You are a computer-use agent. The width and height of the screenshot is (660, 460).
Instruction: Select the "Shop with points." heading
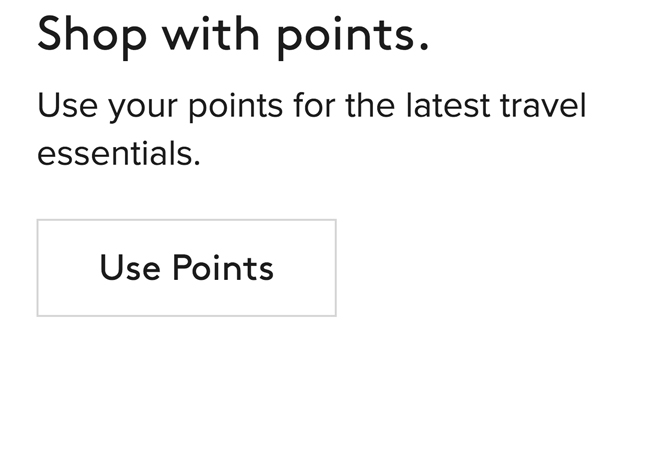point(233,34)
